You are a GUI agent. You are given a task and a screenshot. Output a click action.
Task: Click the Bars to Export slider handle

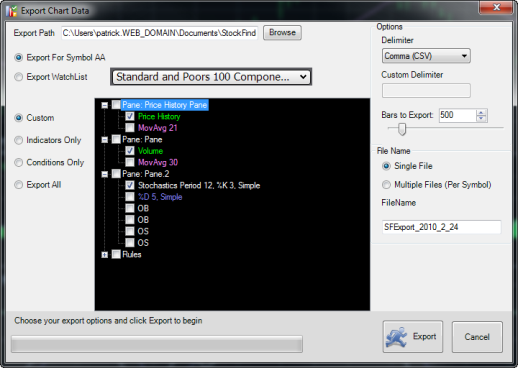coord(402,129)
